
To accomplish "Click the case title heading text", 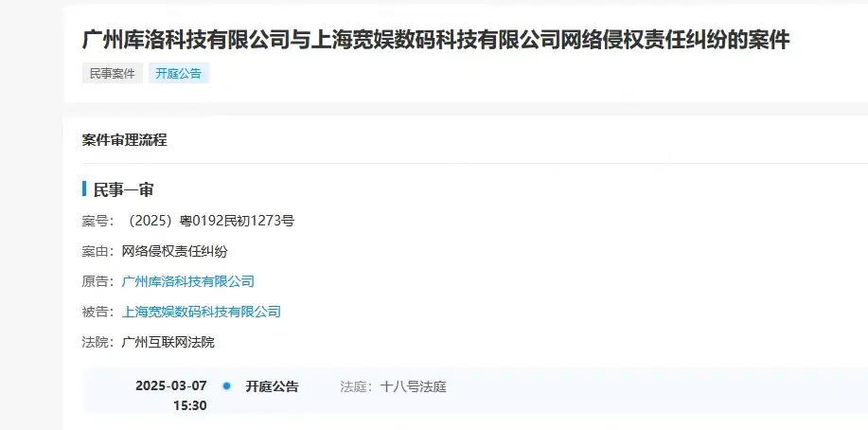I will (435, 40).
